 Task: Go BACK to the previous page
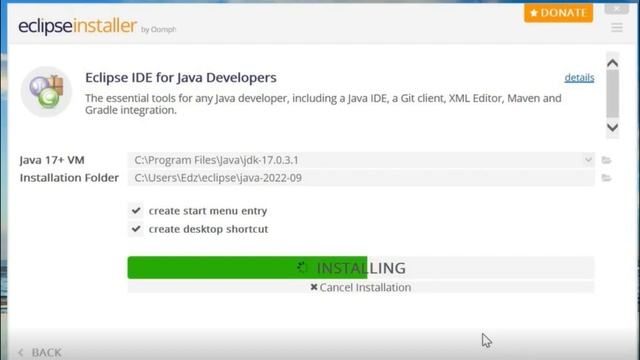[40, 352]
